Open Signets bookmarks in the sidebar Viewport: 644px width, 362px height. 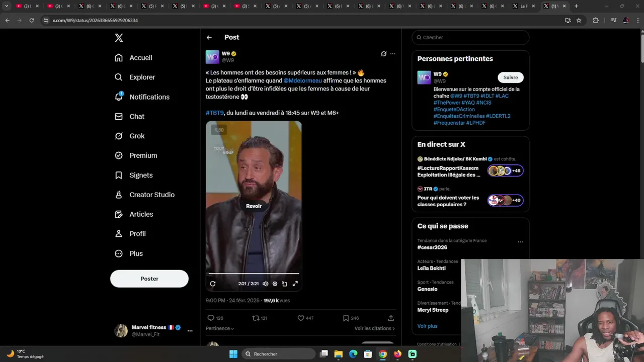[x=133, y=175]
